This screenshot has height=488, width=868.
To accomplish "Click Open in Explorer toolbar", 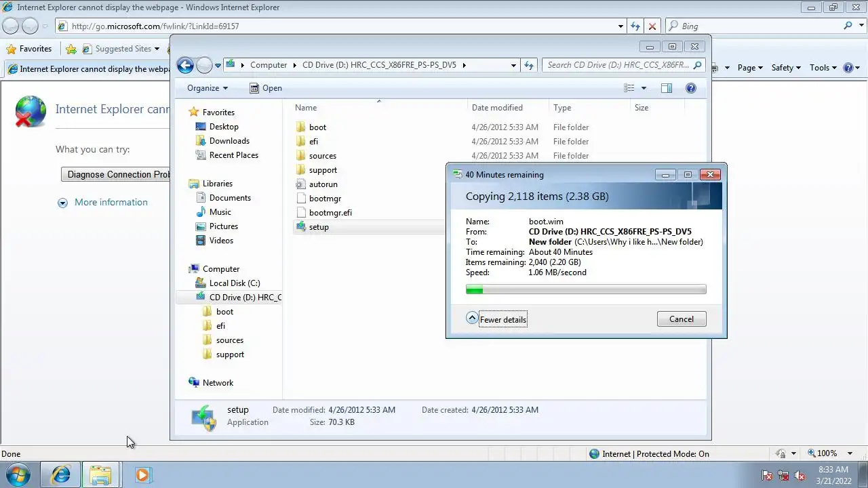I will click(x=265, y=88).
